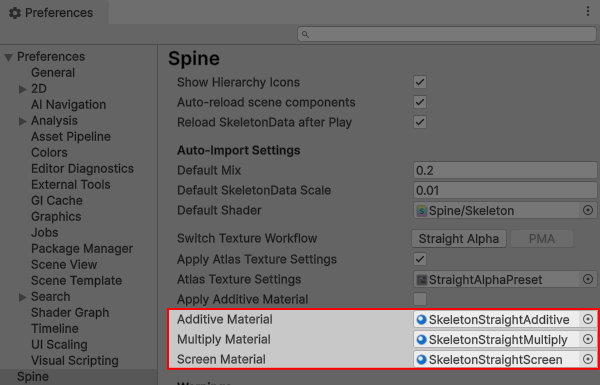
Task: Click the Spine/Skeleton shader icon
Action: (422, 210)
